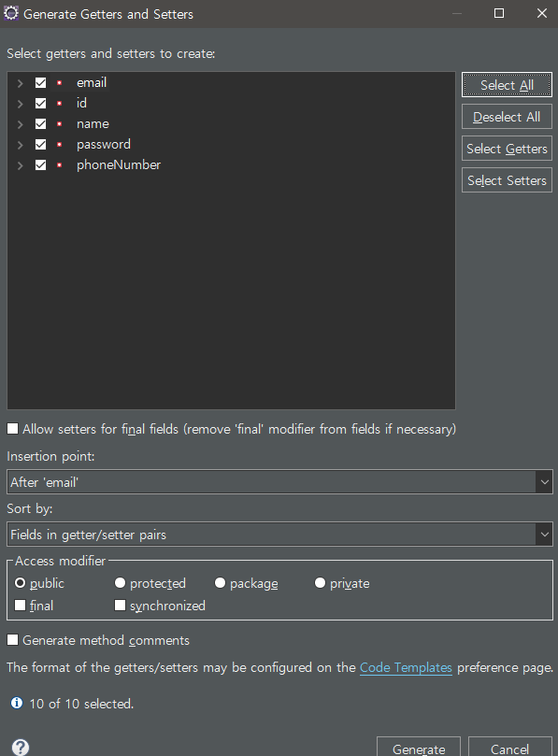Click the Eclipse icon in title bar

pyautogui.click(x=11, y=13)
